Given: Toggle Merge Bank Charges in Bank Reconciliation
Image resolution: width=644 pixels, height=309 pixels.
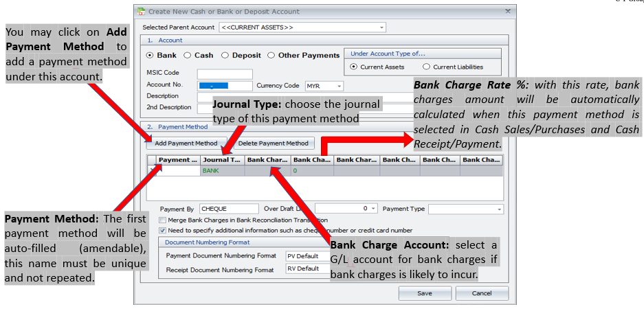Looking at the screenshot, I should click(x=162, y=220).
